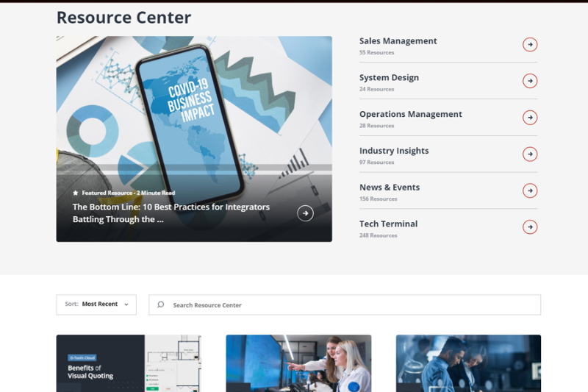Click the Resource Center page heading
The width and height of the screenshot is (588, 392).
(x=123, y=18)
